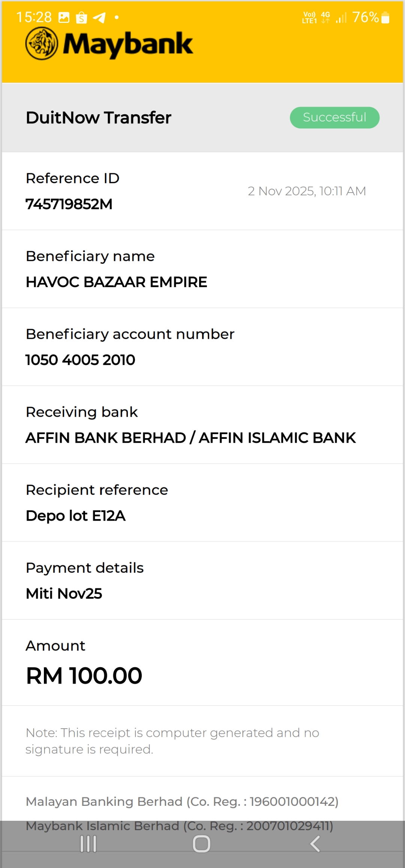Tap the green Successful status badge
The height and width of the screenshot is (868, 405).
(334, 118)
